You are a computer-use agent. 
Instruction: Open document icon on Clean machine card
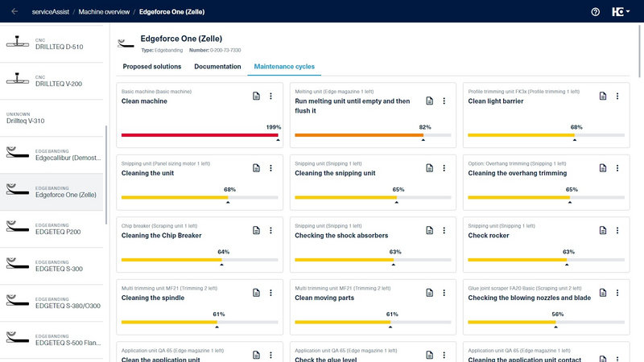(256, 97)
